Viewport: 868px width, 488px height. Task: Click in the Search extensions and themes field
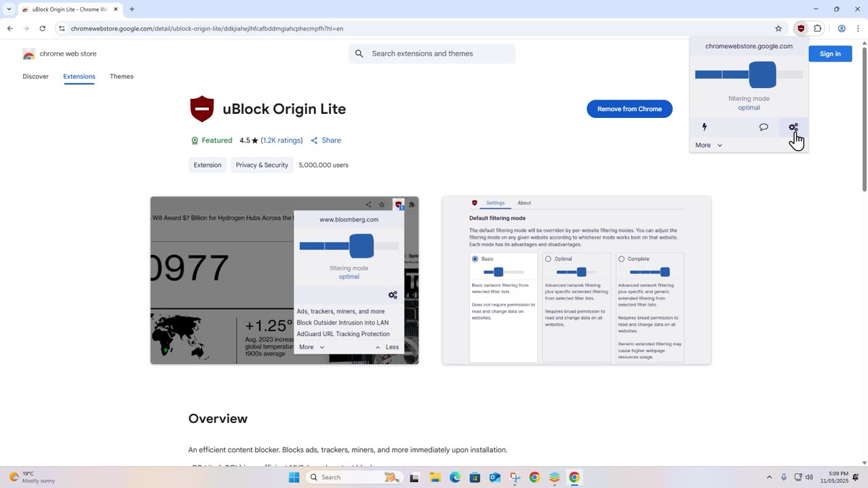coord(432,54)
